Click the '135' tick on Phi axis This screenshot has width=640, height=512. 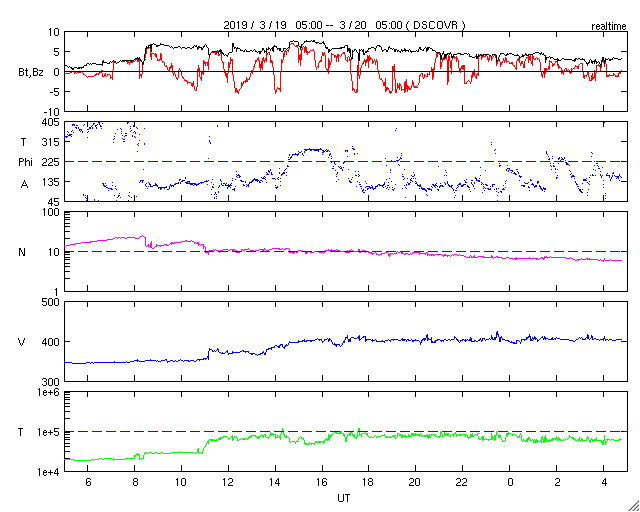[x=51, y=182]
